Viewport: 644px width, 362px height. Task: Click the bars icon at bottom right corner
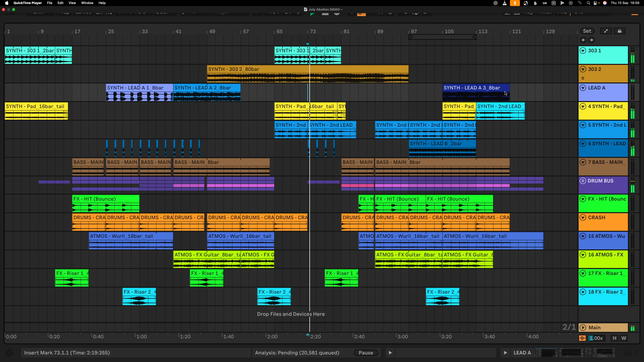click(x=628, y=353)
